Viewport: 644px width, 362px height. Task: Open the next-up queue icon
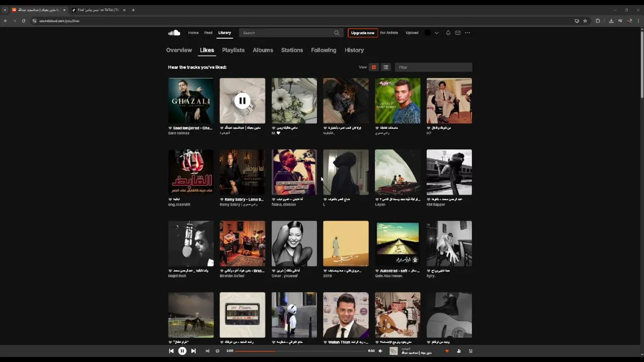[x=471, y=351]
